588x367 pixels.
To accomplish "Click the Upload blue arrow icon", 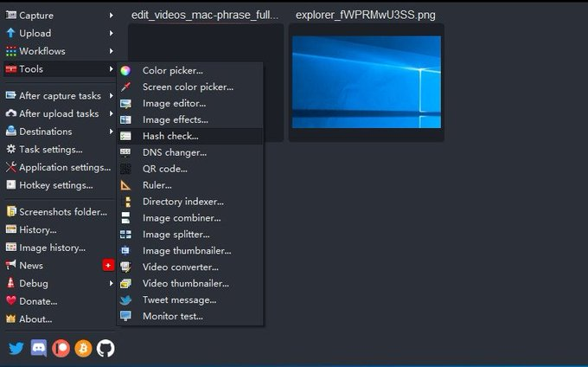I will coord(11,33).
